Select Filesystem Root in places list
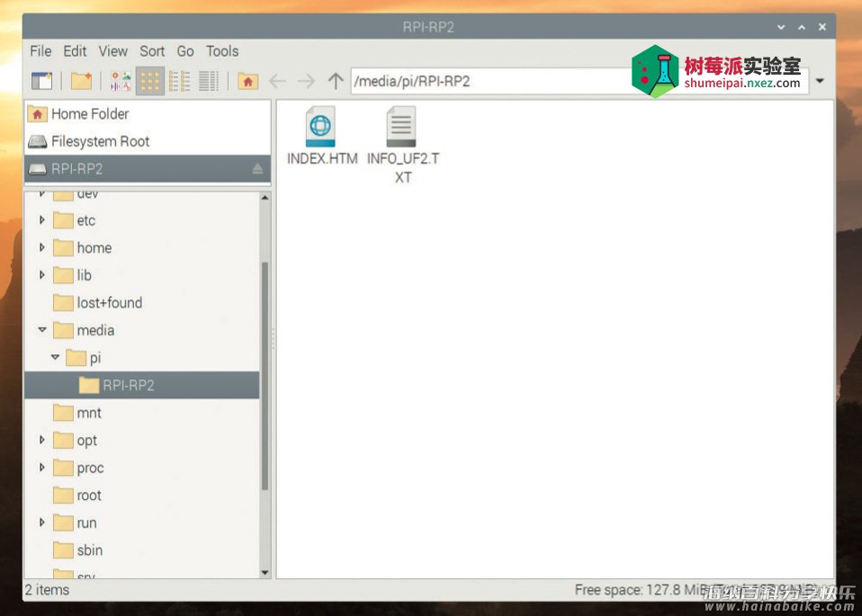 (x=100, y=141)
